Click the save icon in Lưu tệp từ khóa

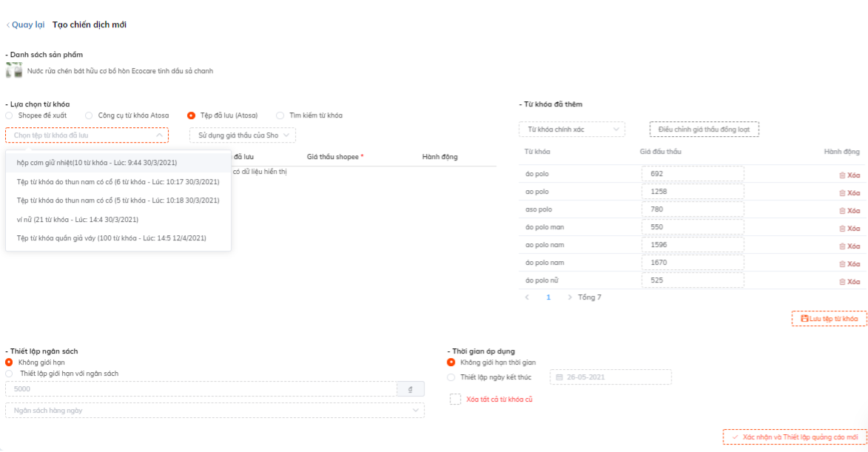tap(804, 319)
